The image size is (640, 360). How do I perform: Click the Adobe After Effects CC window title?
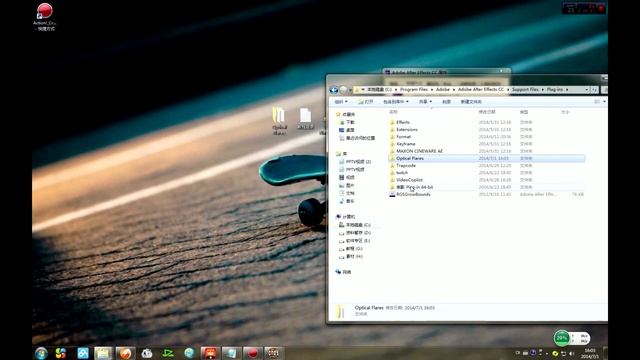419,72
